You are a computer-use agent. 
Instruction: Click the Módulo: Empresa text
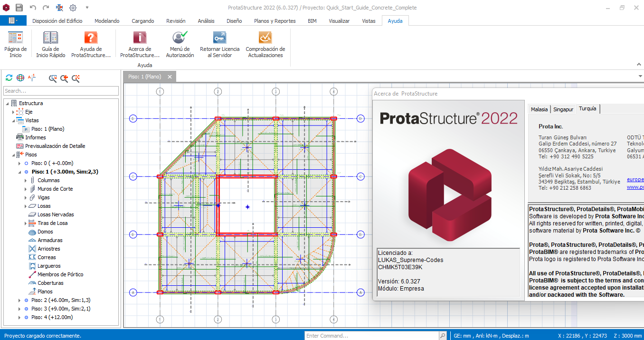pyautogui.click(x=401, y=289)
